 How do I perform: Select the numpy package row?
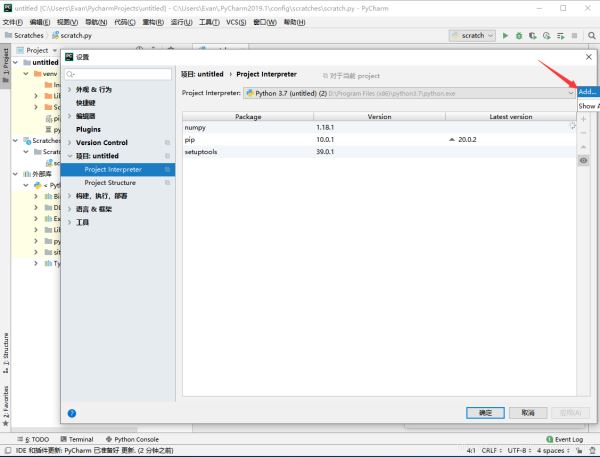click(x=379, y=127)
